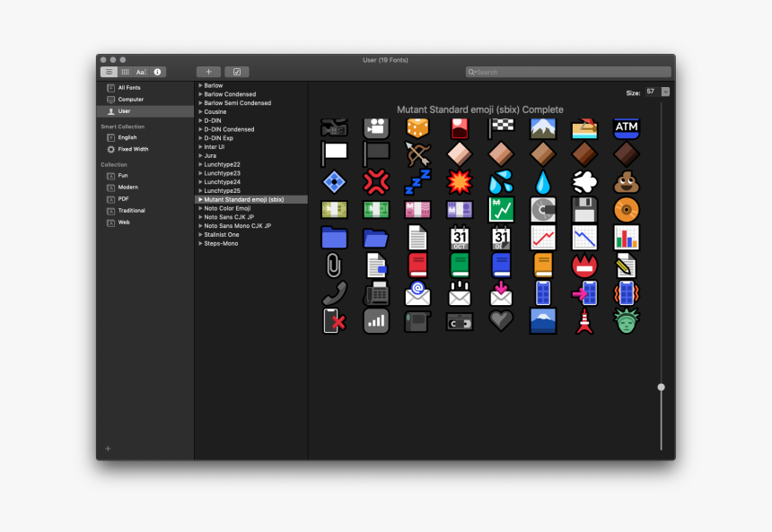Expand the Cousine font family triangle

click(x=200, y=112)
